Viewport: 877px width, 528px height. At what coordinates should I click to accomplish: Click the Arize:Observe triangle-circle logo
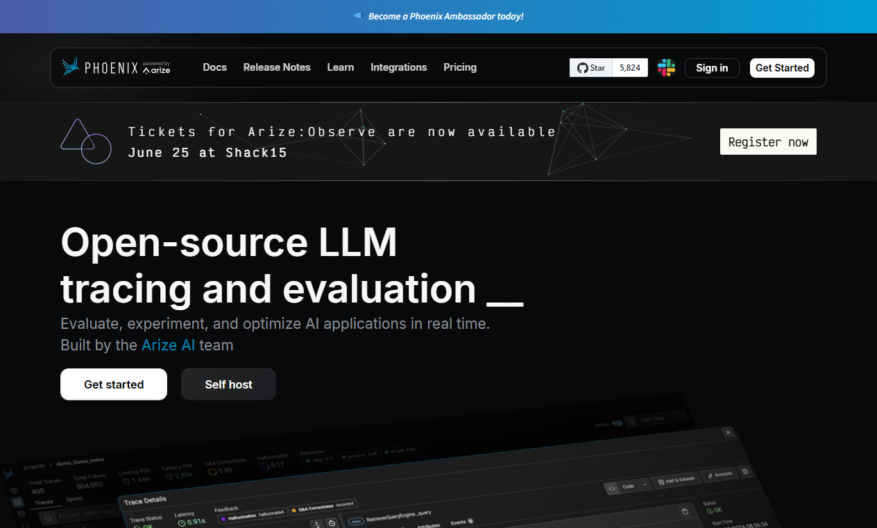tap(86, 142)
